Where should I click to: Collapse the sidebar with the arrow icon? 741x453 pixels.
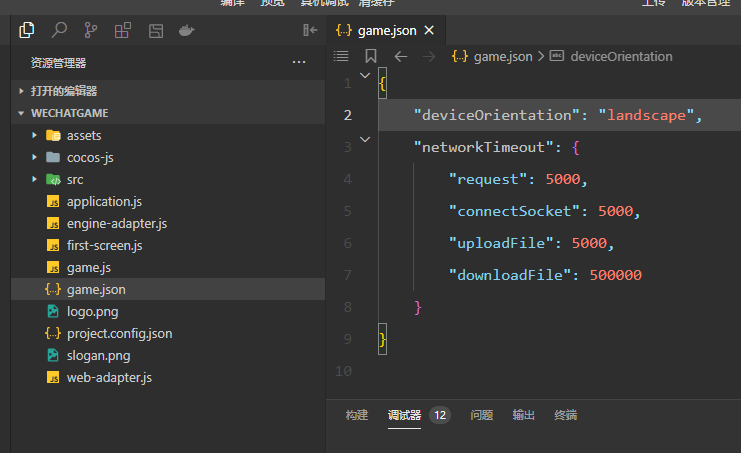[x=310, y=30]
